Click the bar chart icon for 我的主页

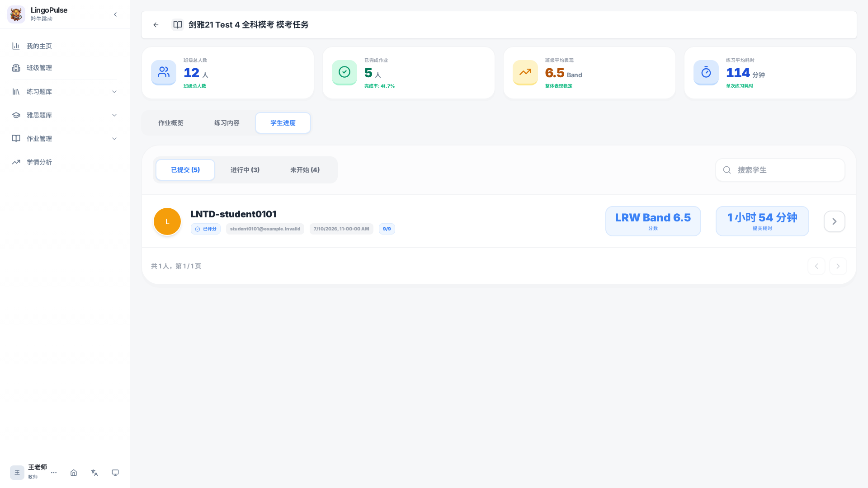(x=16, y=46)
